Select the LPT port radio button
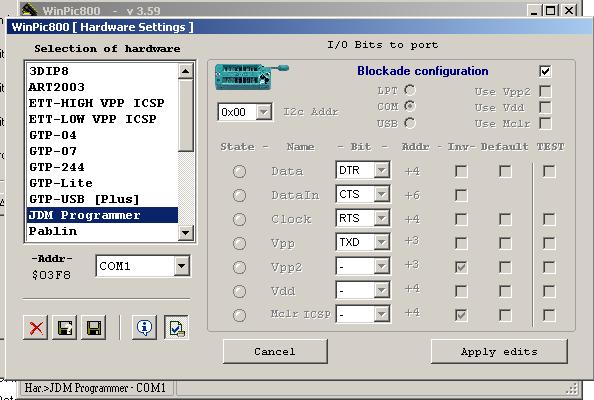The height and width of the screenshot is (400, 594). coord(410,90)
